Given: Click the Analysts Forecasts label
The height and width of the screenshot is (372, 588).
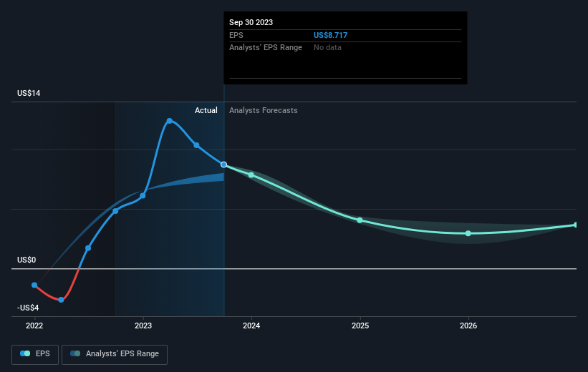Looking at the screenshot, I should [x=264, y=110].
